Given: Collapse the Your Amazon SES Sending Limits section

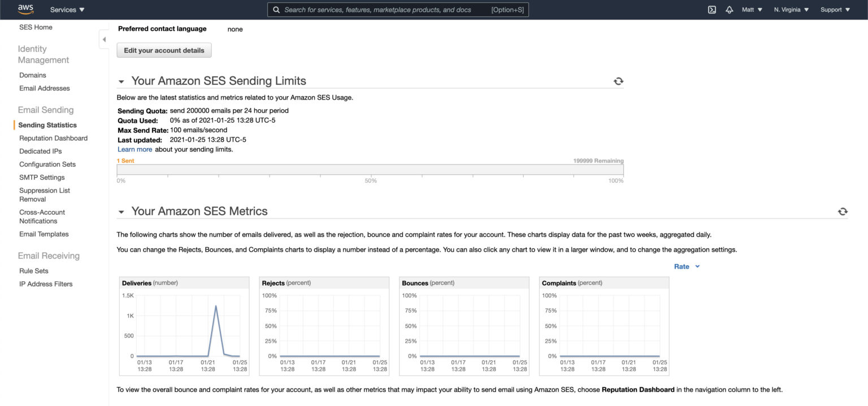Looking at the screenshot, I should (x=121, y=81).
